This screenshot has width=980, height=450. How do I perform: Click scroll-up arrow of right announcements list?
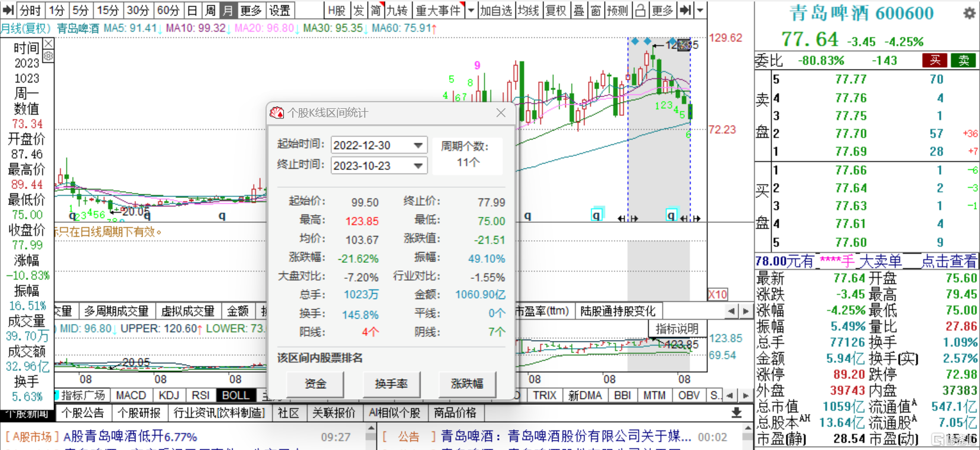click(747, 427)
